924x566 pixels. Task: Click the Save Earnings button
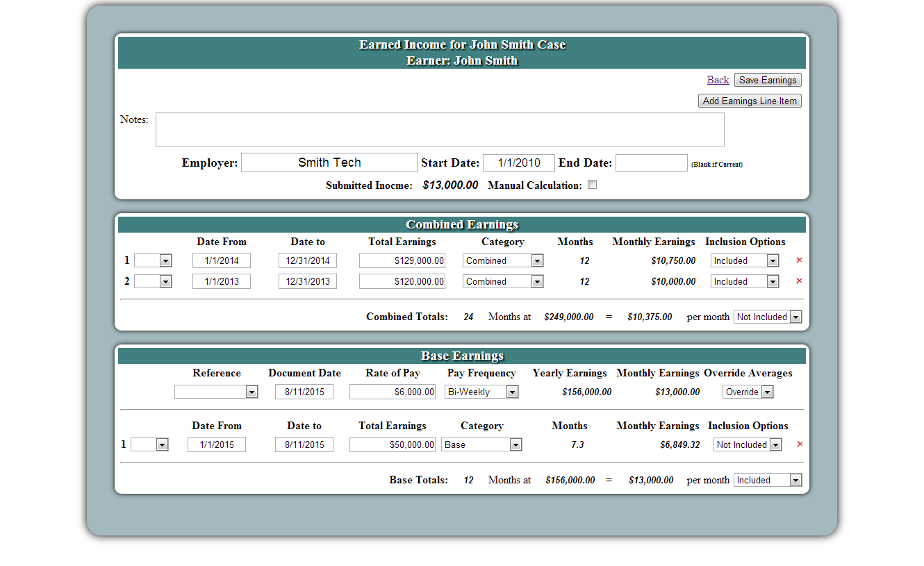767,79
